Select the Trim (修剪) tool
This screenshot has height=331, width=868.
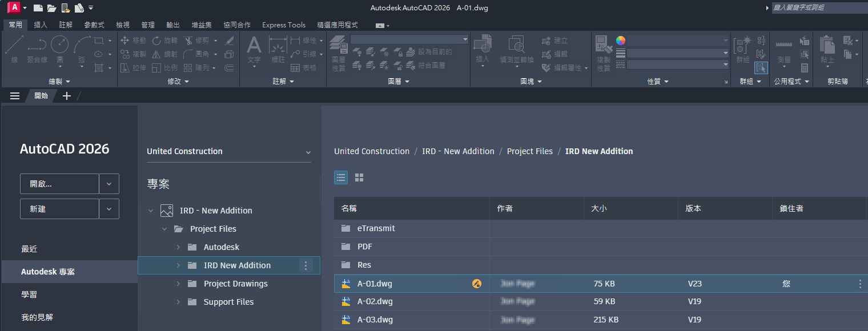coord(197,41)
